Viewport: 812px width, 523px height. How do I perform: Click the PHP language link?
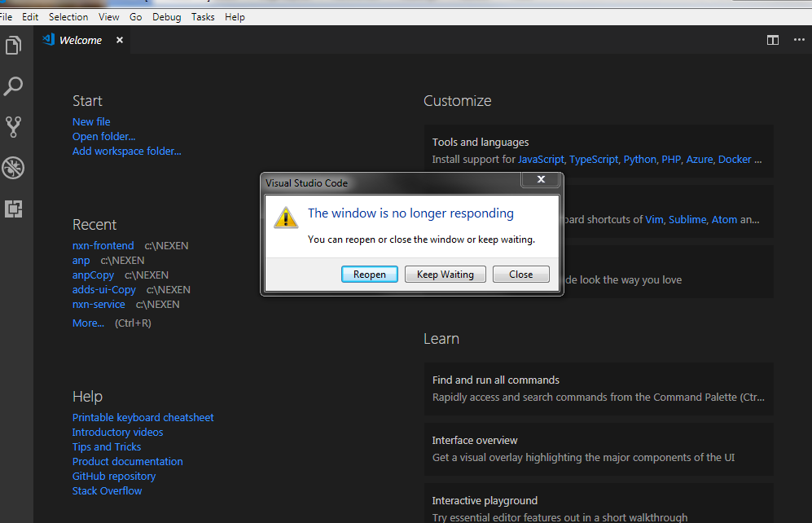click(x=671, y=160)
